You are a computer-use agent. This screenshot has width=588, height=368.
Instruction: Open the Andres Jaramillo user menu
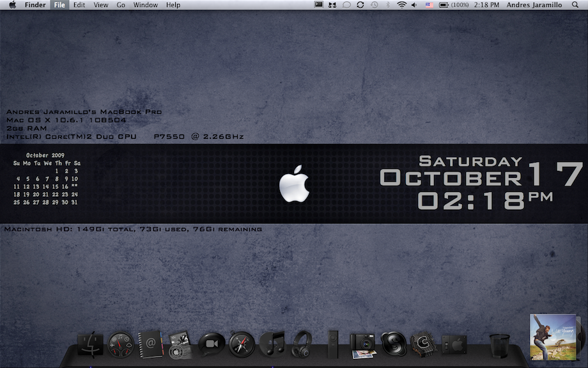click(x=534, y=5)
